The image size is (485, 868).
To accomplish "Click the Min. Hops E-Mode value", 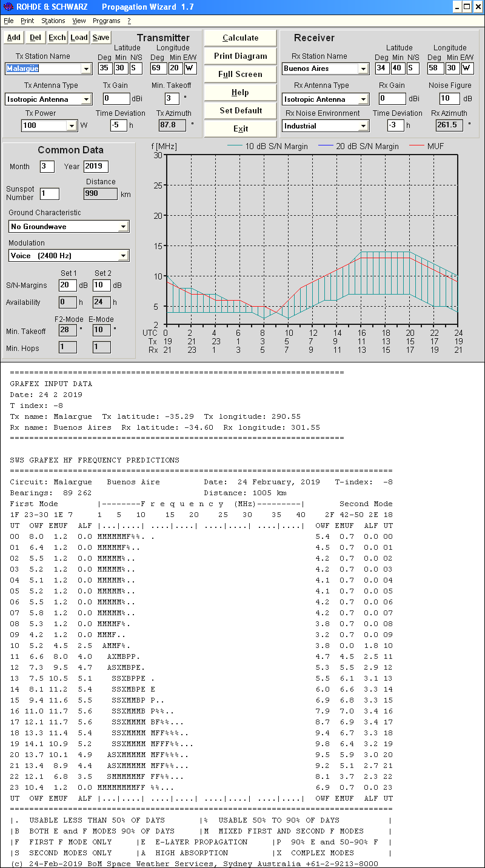I will point(101,347).
